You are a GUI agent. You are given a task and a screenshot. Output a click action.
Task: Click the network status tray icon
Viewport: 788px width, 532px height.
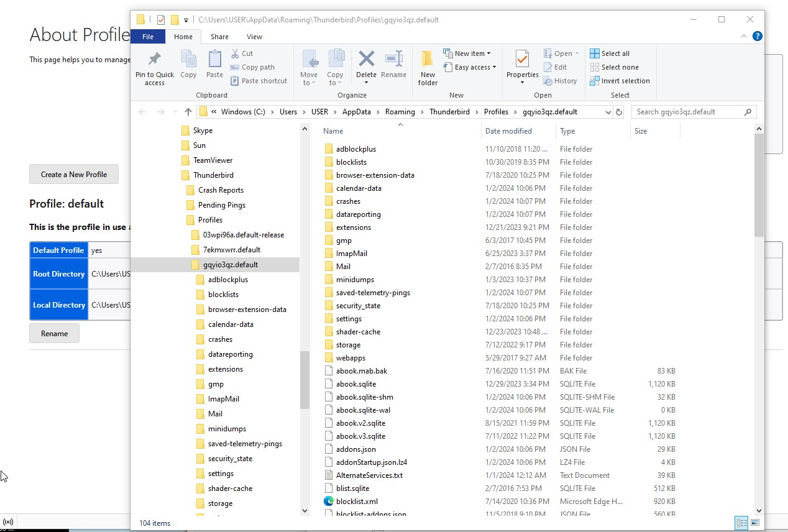click(8, 522)
